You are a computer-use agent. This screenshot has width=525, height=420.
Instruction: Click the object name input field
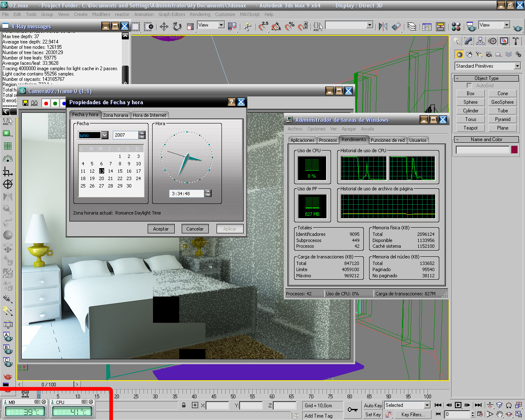tap(482, 150)
